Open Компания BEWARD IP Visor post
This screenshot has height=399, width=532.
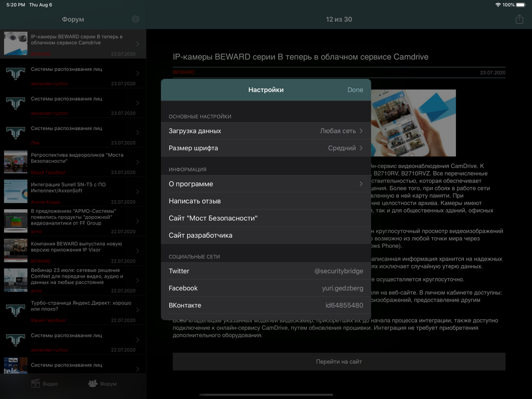point(73,251)
